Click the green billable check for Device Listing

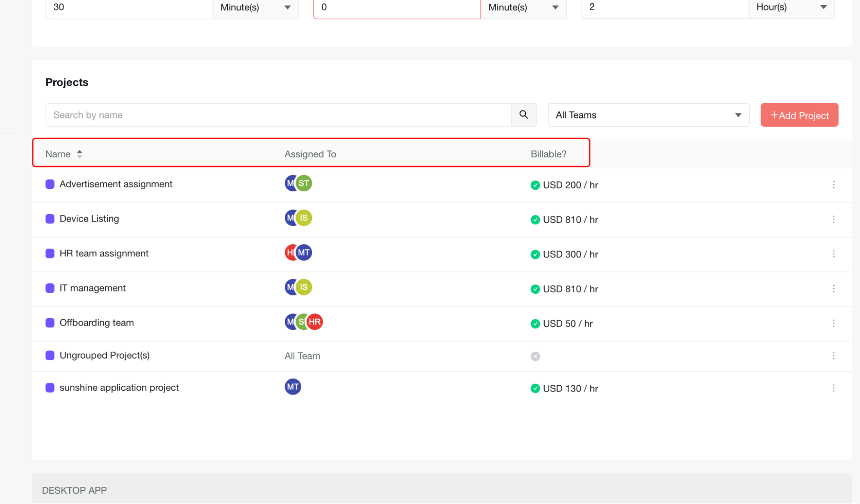[x=535, y=220]
